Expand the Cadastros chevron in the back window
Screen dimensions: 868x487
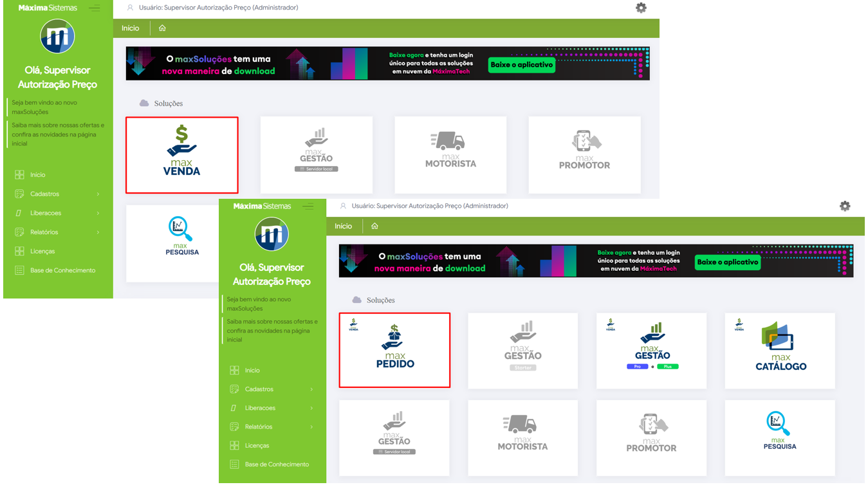click(98, 194)
